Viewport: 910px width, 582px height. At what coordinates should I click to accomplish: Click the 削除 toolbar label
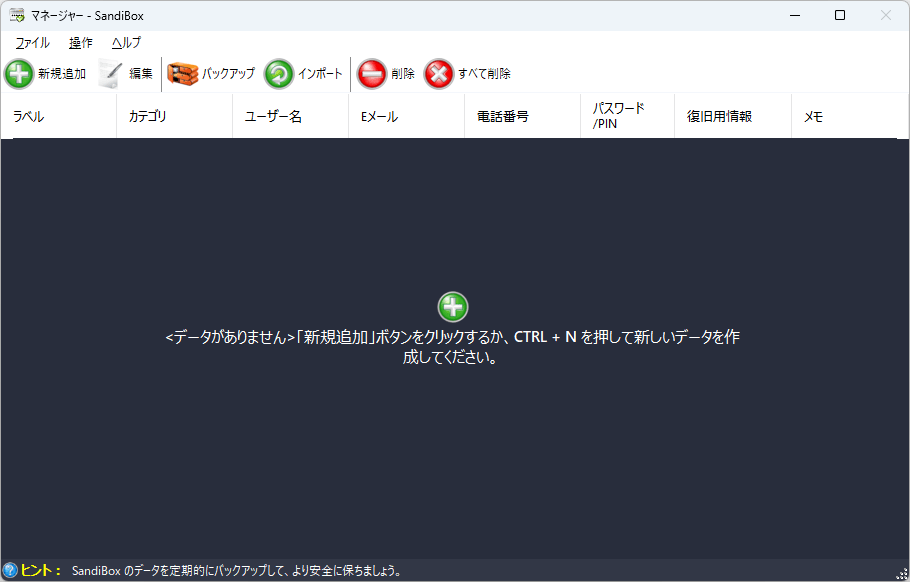(403, 74)
